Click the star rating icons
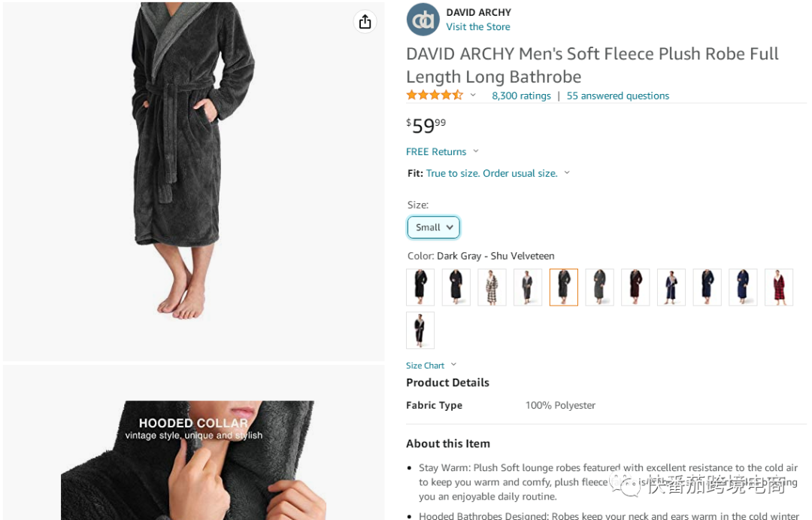This screenshot has height=520, width=812. pos(435,96)
